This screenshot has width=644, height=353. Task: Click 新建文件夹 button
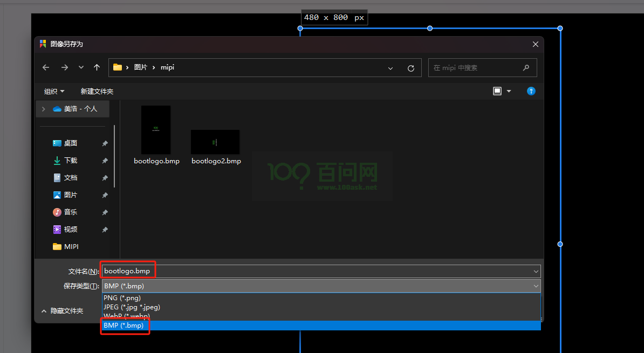point(97,91)
